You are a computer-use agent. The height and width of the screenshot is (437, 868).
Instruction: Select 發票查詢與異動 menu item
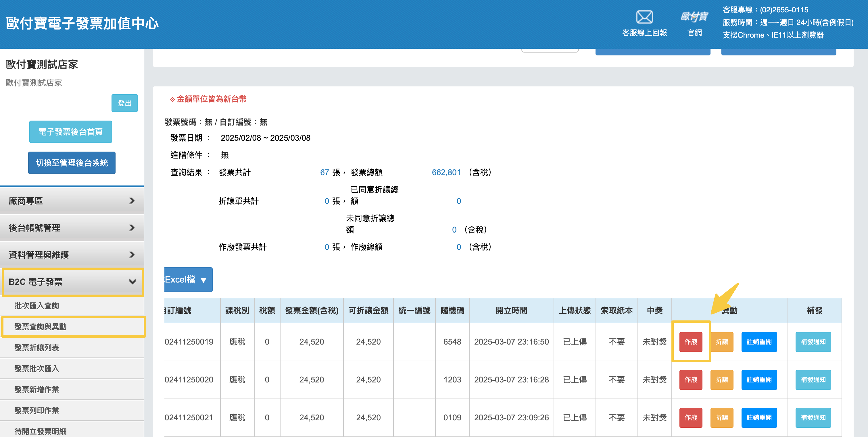[x=41, y=326]
